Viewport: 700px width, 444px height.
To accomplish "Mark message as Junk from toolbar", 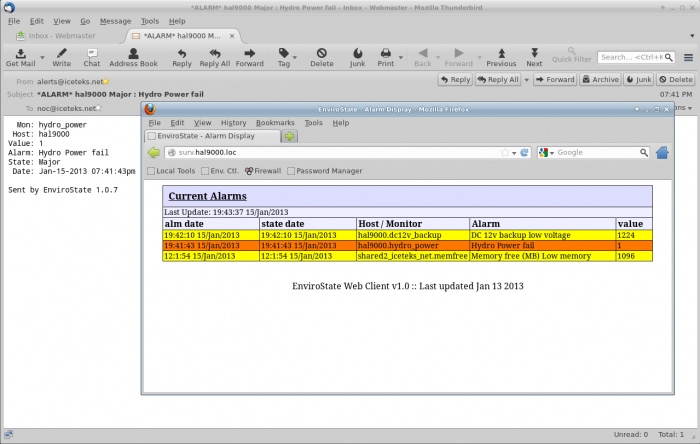I will (x=358, y=58).
